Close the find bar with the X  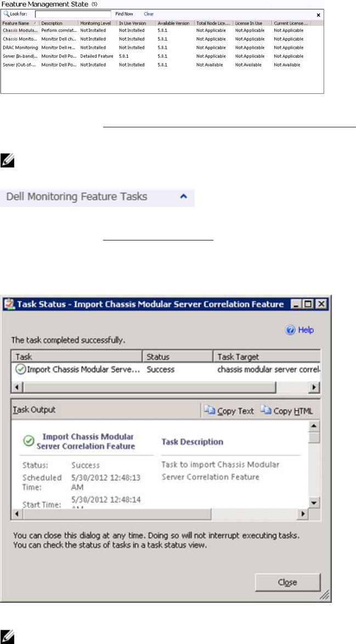coord(319,15)
